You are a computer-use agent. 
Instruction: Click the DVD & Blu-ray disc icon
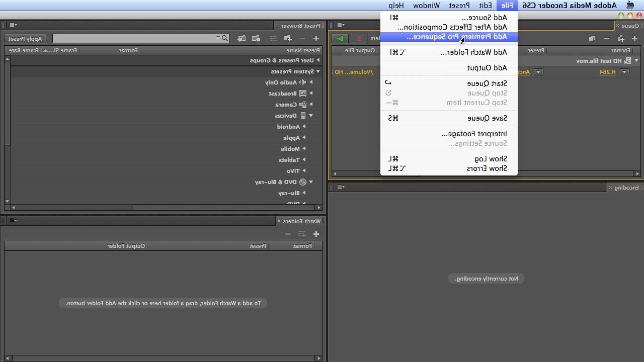tap(303, 182)
